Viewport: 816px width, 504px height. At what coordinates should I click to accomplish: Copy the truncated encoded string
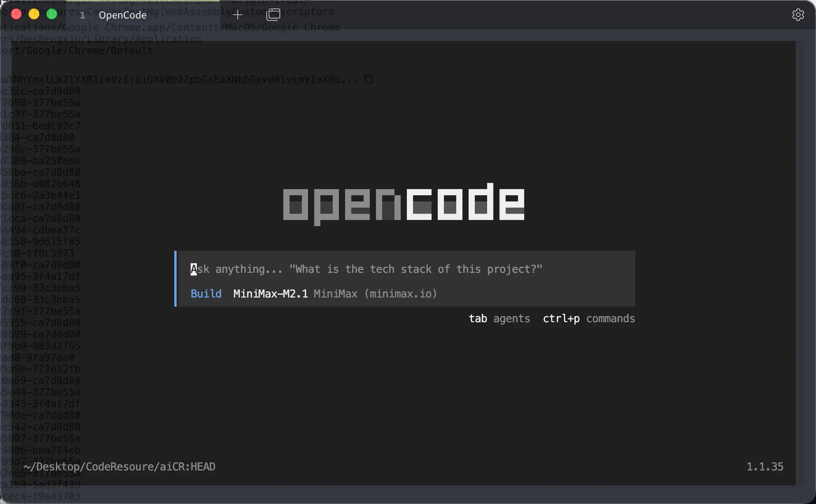[369, 79]
